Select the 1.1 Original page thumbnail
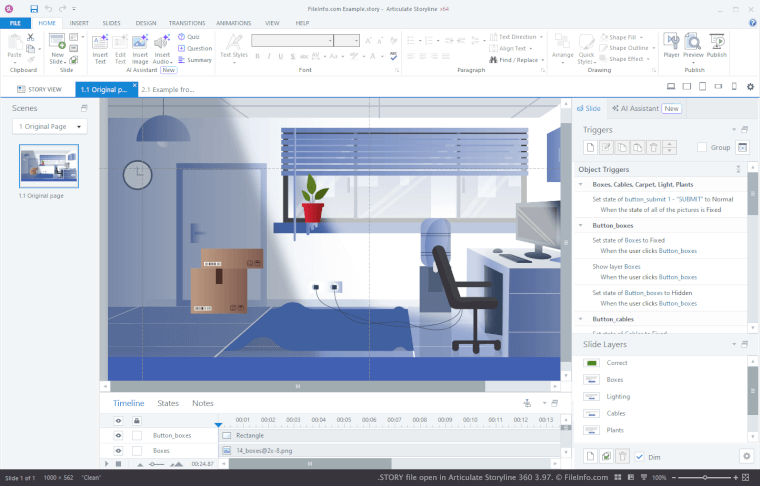760x486 pixels. [x=49, y=165]
